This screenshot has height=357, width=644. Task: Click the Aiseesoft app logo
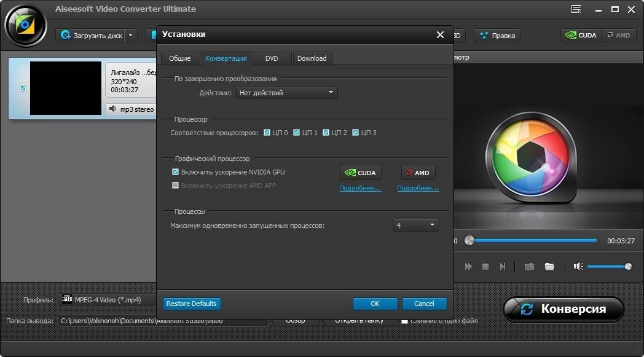pos(25,26)
